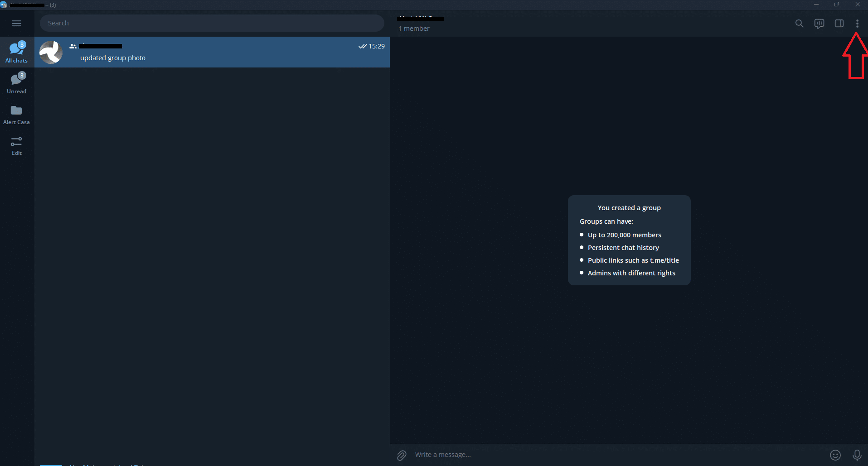Click the '1 member' text in the header

tap(414, 29)
